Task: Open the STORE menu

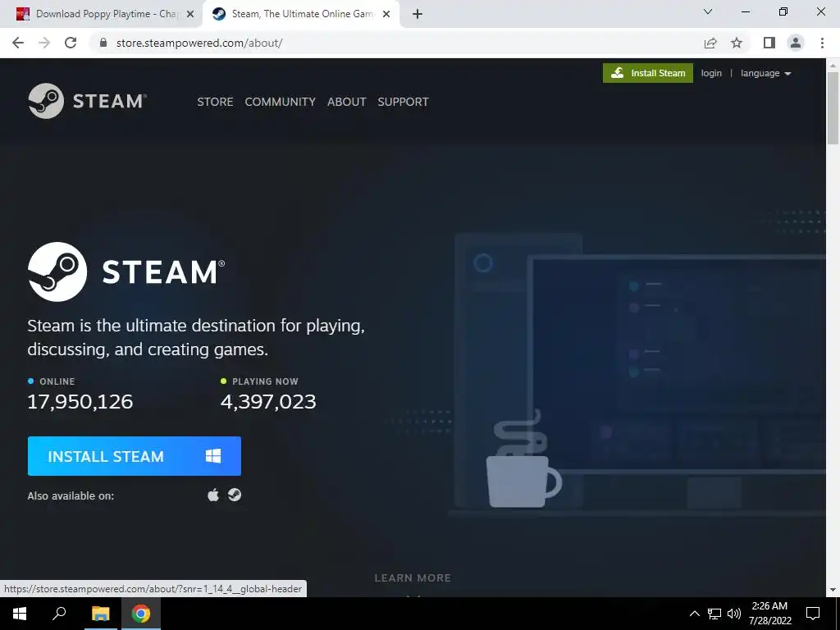Action: [x=216, y=102]
